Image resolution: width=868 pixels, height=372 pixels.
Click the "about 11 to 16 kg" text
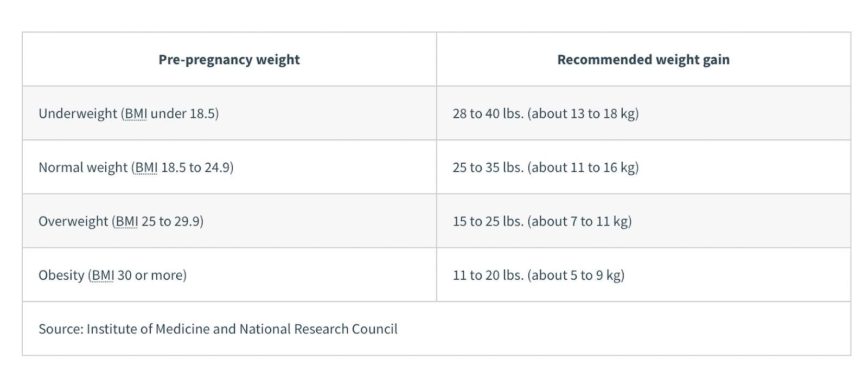[583, 167]
